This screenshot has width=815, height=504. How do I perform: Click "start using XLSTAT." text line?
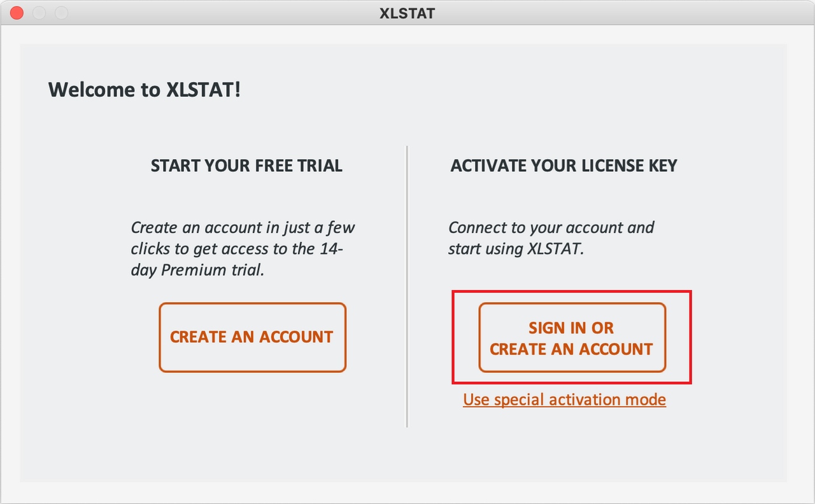(516, 248)
